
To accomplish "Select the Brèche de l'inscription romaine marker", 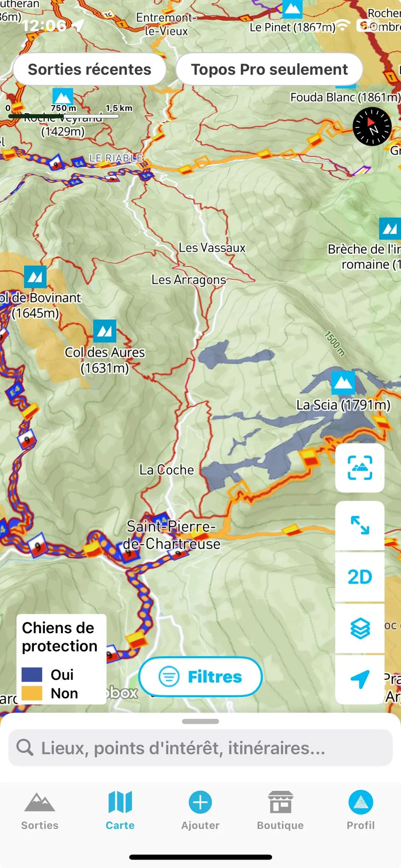I will [x=390, y=229].
